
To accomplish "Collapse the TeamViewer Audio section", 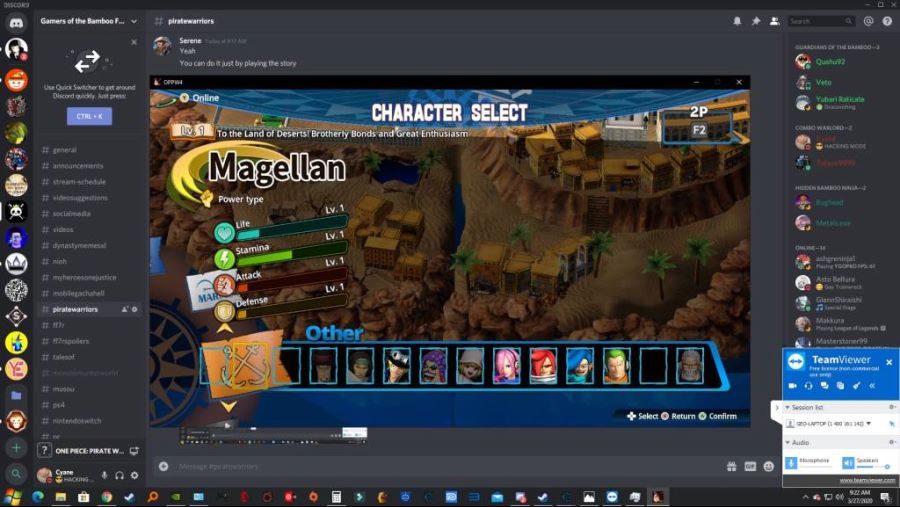I will [786, 442].
